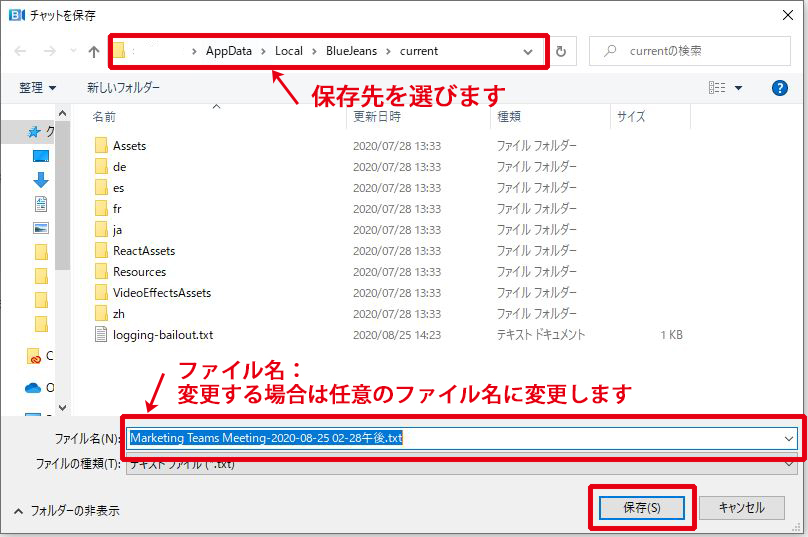This screenshot has height=537, width=808.
Task: Click the 1 KB size cell
Action: 671,335
